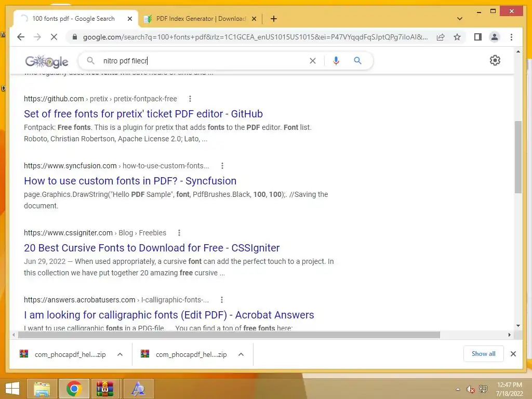Open calligraphic fonts Acrobat Answers link
The width and height of the screenshot is (532, 399).
point(169,315)
